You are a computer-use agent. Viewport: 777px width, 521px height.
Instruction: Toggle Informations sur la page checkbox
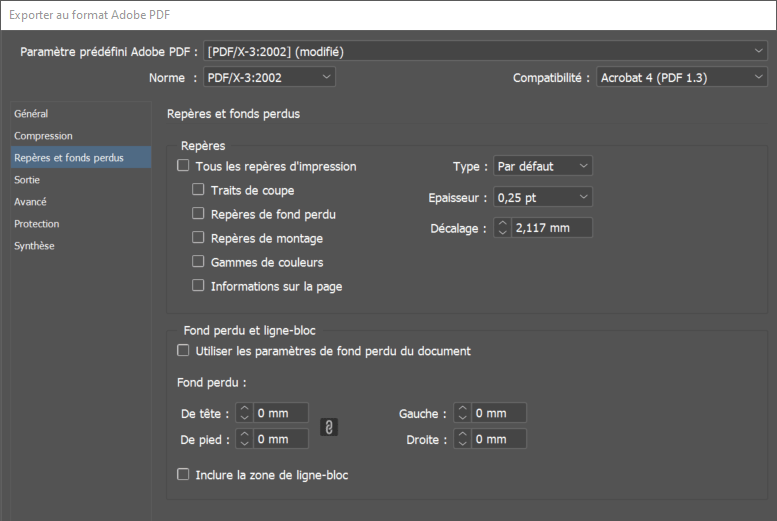pos(199,286)
